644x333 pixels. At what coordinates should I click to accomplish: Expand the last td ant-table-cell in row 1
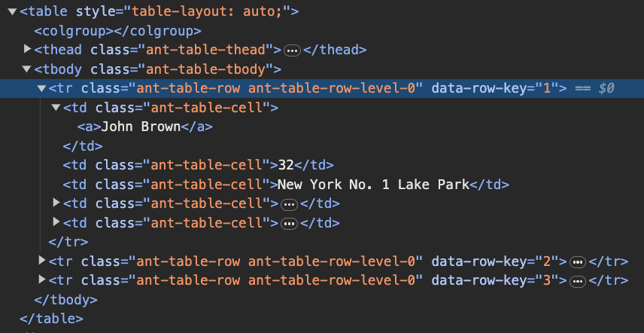click(x=56, y=222)
